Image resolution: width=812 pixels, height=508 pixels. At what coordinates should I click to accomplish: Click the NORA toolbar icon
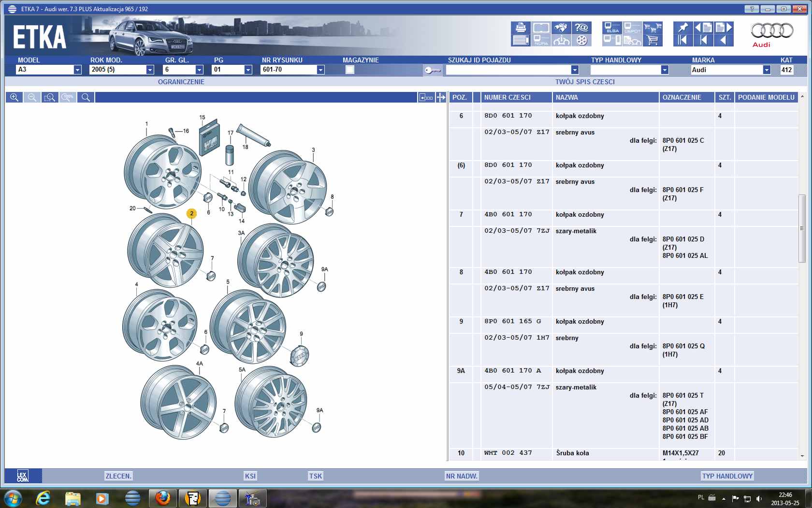(x=541, y=40)
